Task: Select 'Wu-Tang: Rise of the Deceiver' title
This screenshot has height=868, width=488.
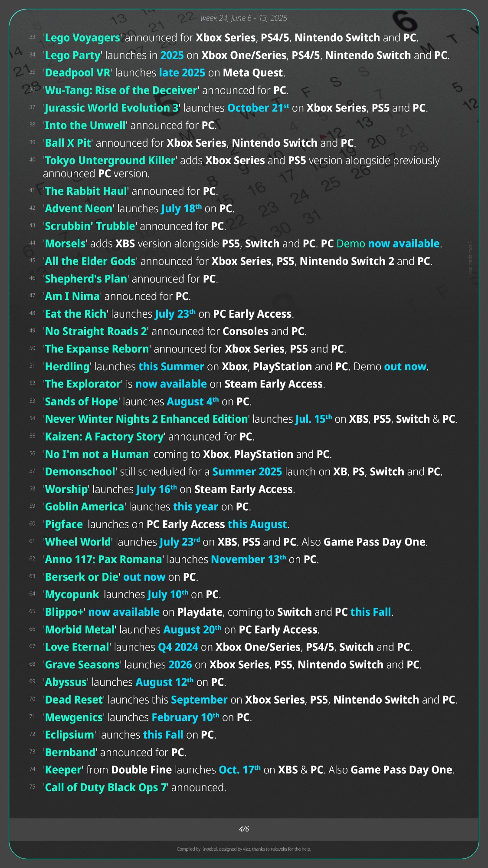Action: [121, 90]
